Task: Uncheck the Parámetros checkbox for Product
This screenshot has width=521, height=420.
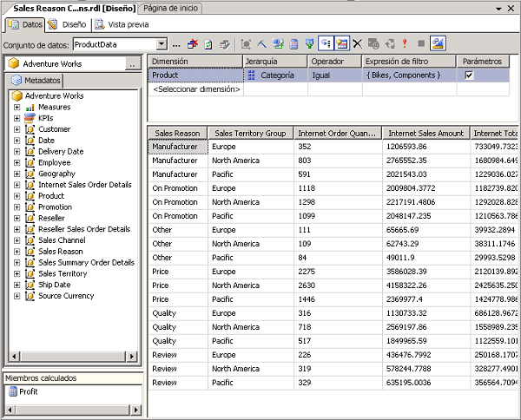Action: 470,75
